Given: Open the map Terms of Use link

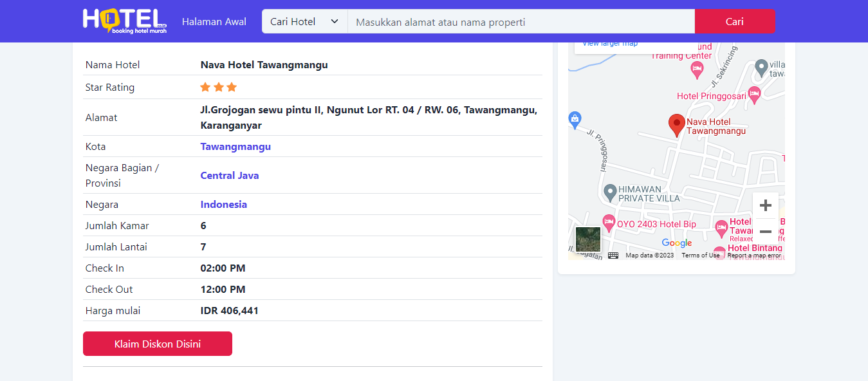Looking at the screenshot, I should (x=701, y=256).
